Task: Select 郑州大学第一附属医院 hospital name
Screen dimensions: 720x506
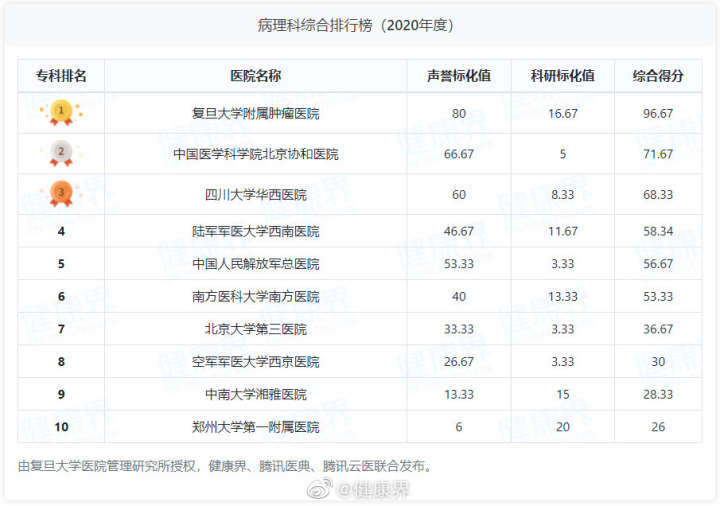Action: 255,427
